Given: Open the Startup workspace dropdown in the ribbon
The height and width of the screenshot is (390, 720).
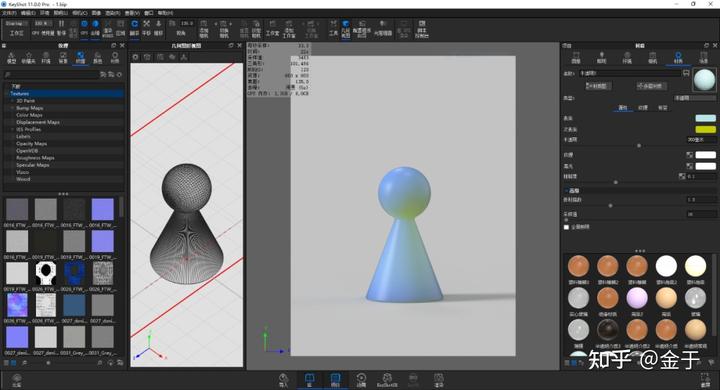Looking at the screenshot, I should coord(17,23).
